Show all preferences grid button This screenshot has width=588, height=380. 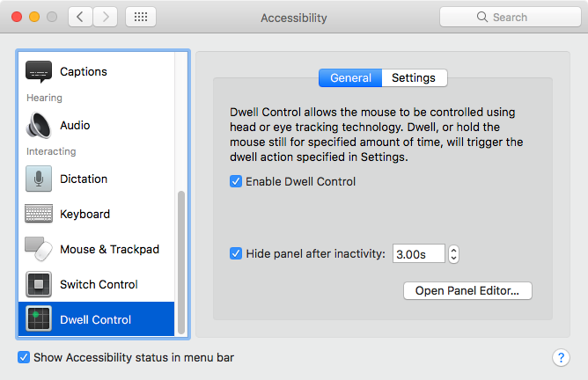pos(142,17)
